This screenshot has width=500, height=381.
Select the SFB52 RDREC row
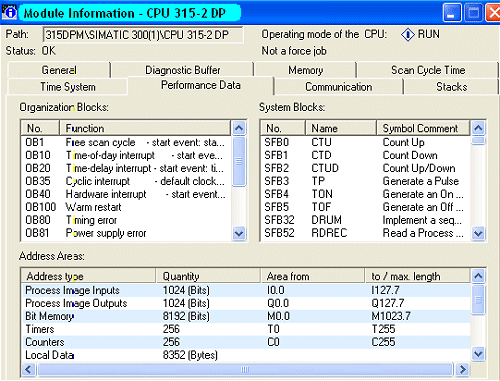pyautogui.click(x=366, y=233)
